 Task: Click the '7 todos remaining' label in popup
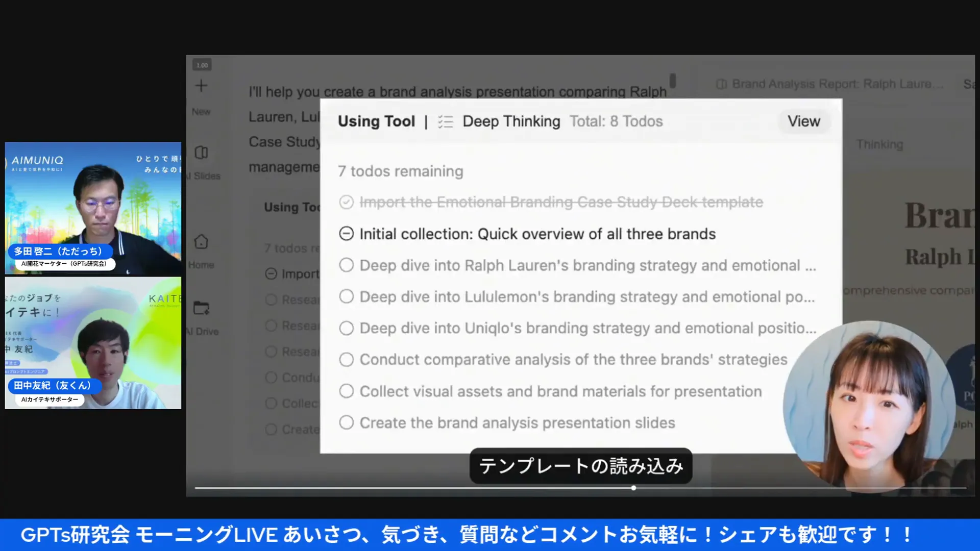point(400,171)
